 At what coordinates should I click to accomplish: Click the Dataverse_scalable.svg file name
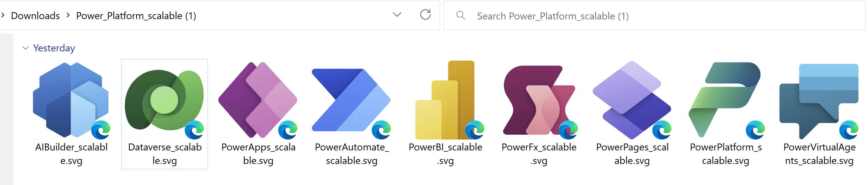coord(164,154)
